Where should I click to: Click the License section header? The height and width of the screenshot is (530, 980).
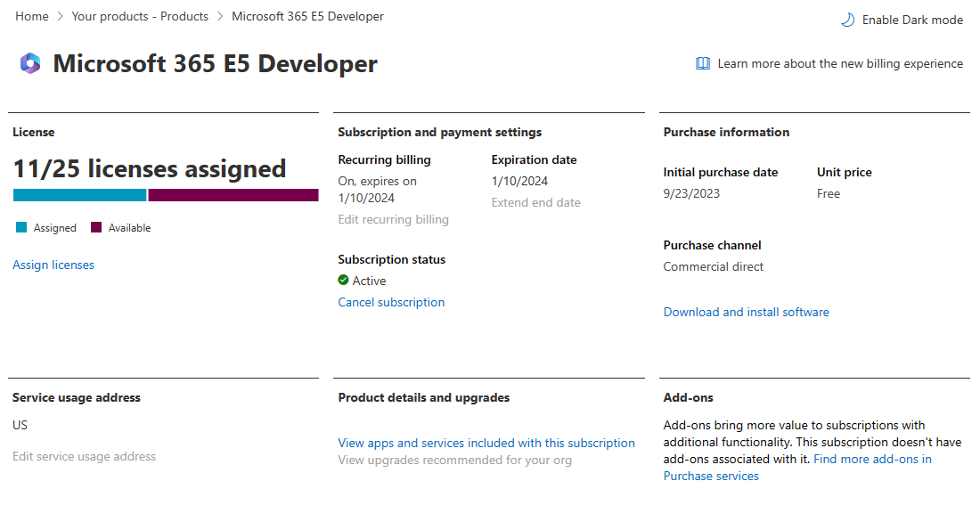pos(34,132)
